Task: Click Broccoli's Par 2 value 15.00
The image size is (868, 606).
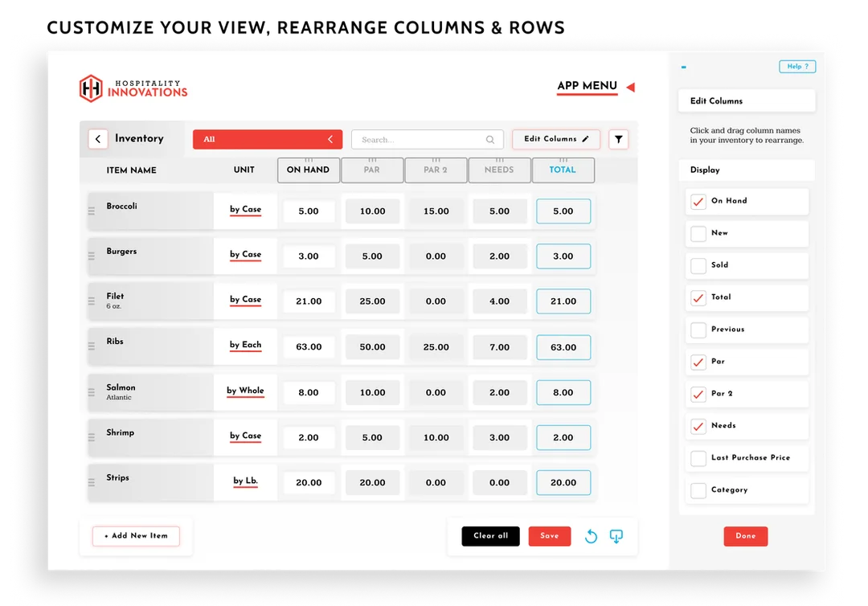Action: [x=436, y=211]
